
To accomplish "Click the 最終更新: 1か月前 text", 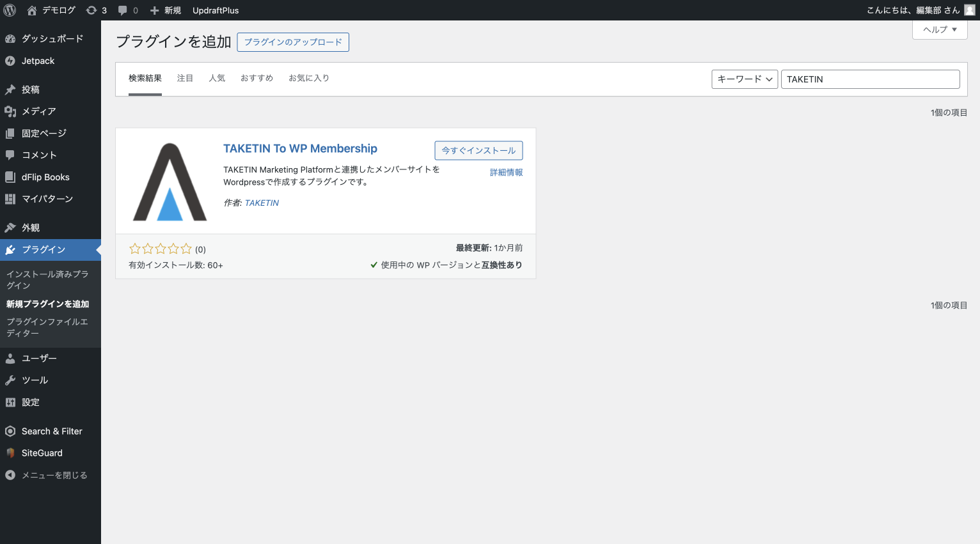I will [x=489, y=248].
